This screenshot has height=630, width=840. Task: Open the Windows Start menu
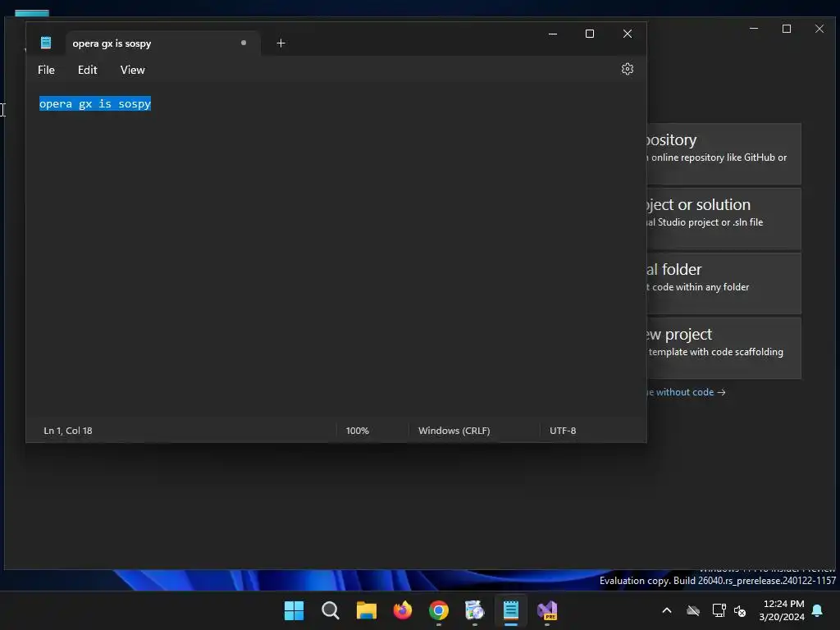(x=294, y=610)
